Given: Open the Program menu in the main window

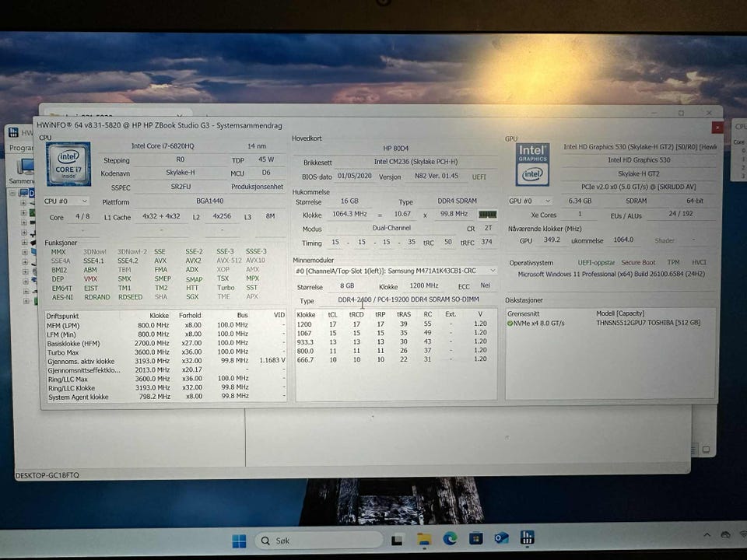Looking at the screenshot, I should coord(22,148).
